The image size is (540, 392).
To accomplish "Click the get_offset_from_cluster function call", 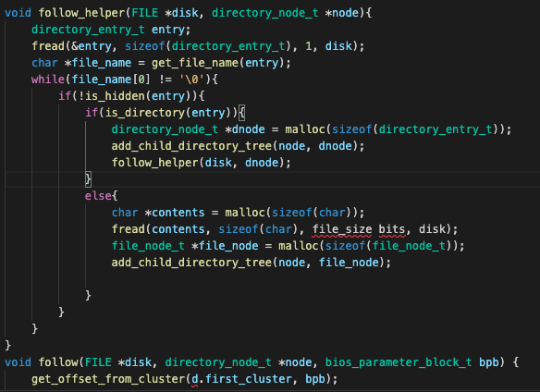I will click(108, 379).
